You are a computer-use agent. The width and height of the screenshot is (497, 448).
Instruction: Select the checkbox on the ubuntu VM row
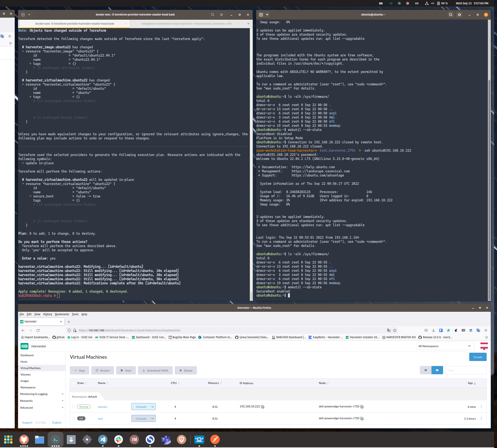[74, 407]
